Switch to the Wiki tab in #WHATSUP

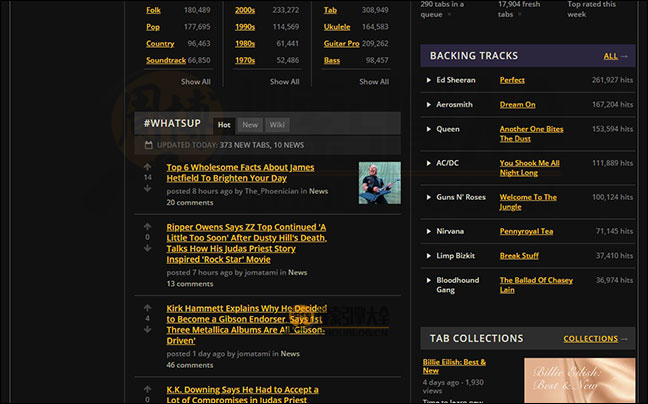[x=277, y=125]
